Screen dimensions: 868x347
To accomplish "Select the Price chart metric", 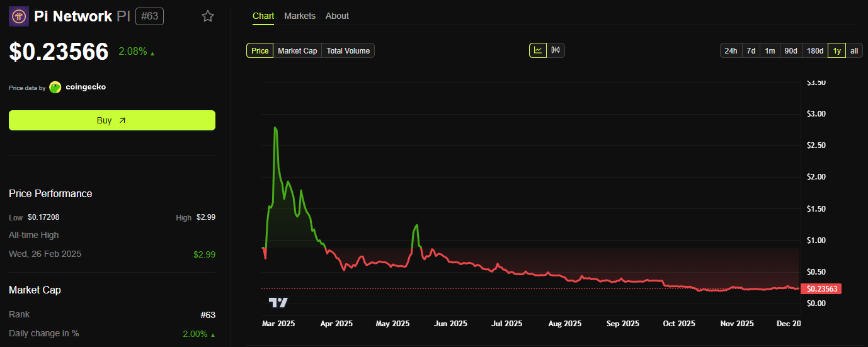I will coord(260,50).
